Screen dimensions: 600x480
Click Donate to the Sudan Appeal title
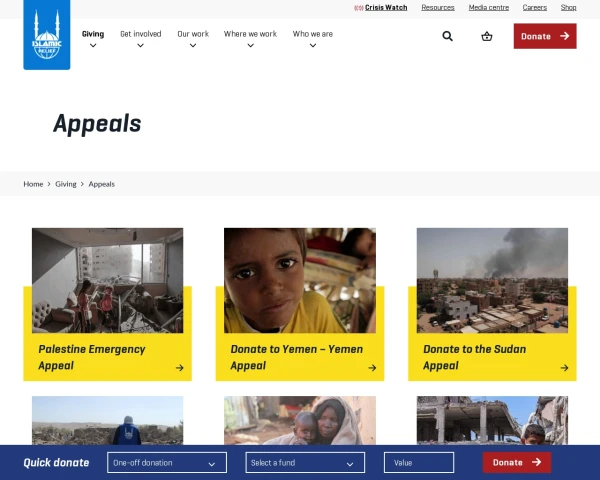[474, 357]
